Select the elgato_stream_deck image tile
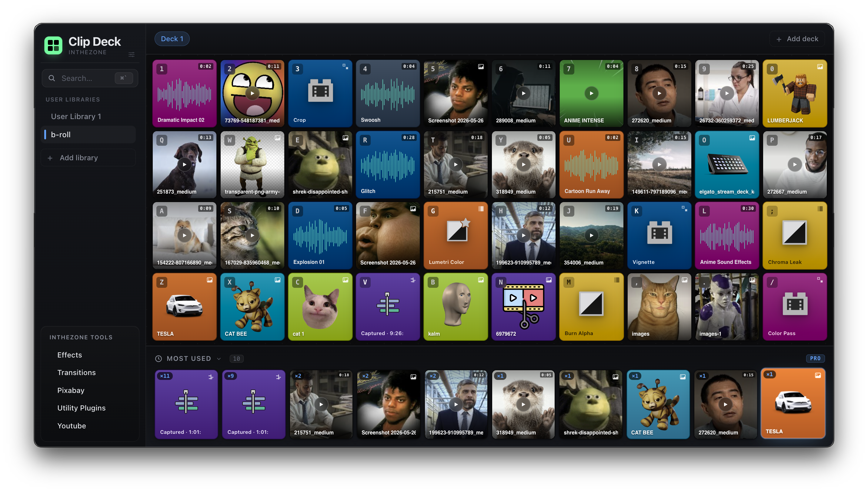Screen dimensions: 868x492 (727, 165)
